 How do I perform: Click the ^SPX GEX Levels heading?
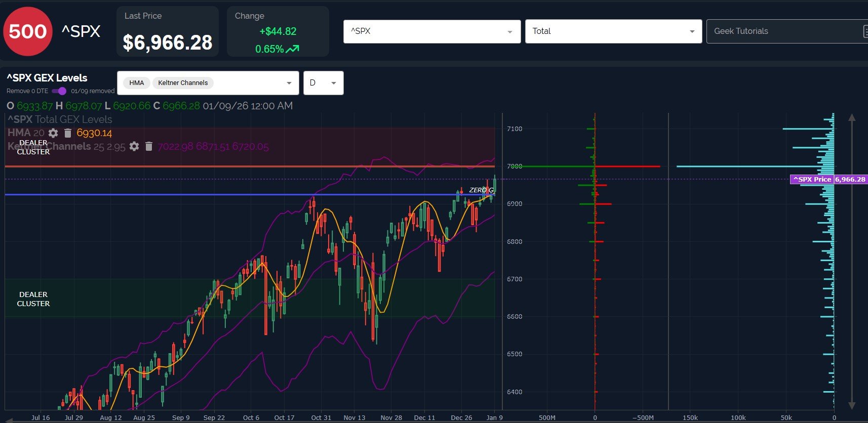(x=47, y=78)
